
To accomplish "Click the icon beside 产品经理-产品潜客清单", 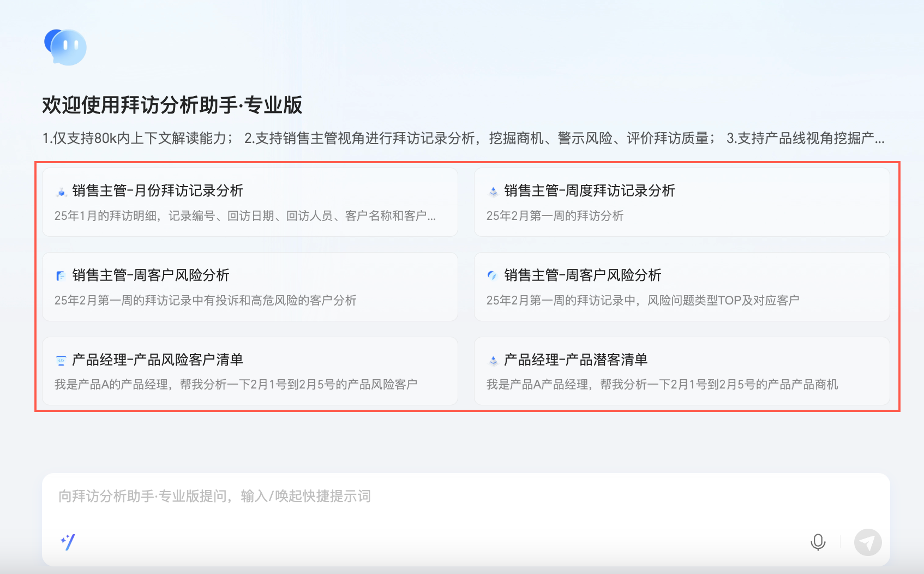I will pyautogui.click(x=493, y=361).
